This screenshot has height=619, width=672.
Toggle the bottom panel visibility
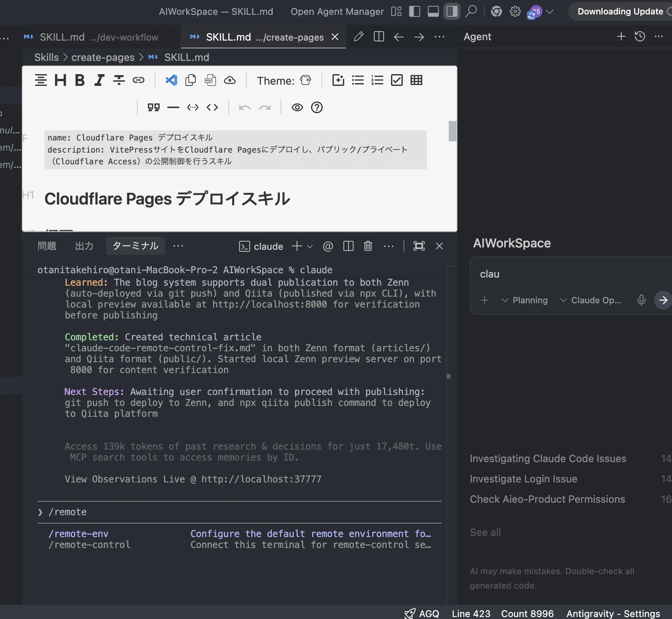pyautogui.click(x=433, y=11)
